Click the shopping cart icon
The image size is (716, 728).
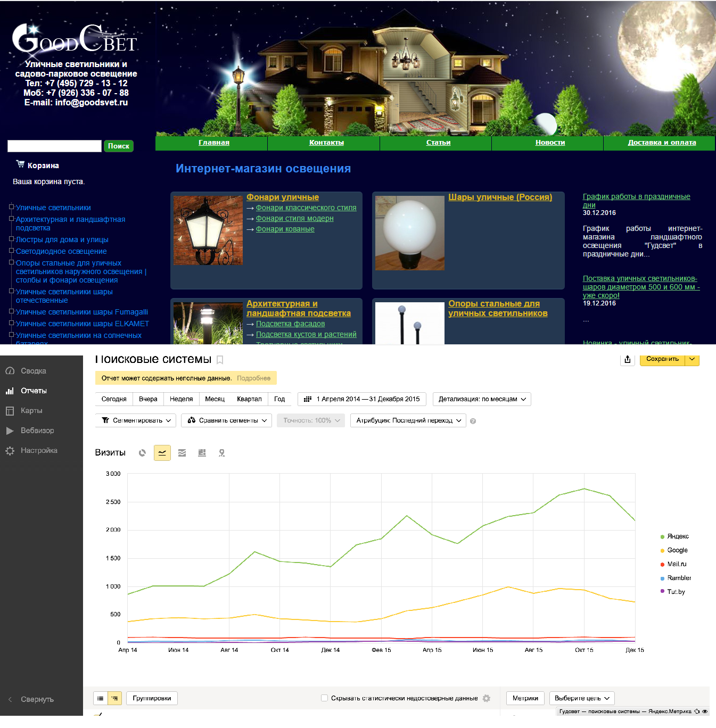21,164
